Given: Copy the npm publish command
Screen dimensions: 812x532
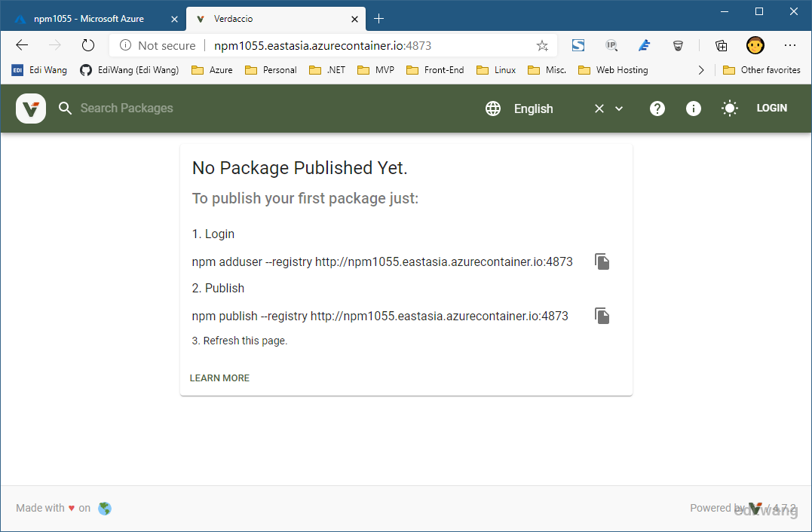Looking at the screenshot, I should click(x=602, y=316).
